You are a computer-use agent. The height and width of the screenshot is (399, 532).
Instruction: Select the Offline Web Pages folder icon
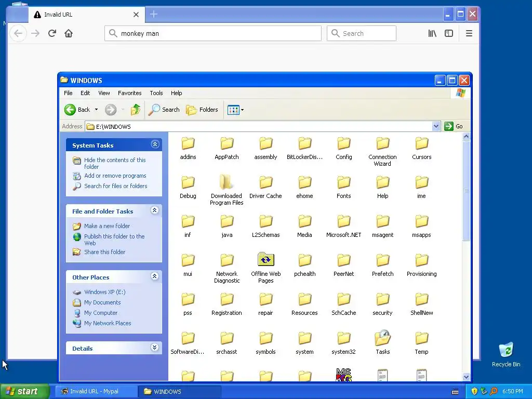tap(265, 260)
